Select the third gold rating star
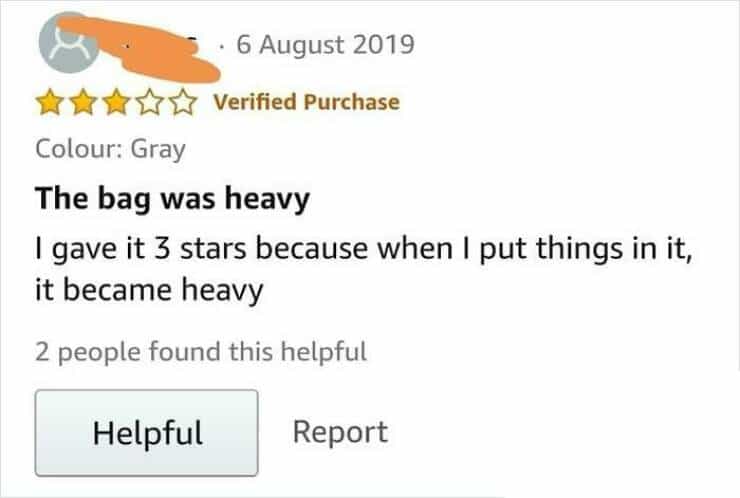The height and width of the screenshot is (498, 740). pyautogui.click(x=117, y=103)
